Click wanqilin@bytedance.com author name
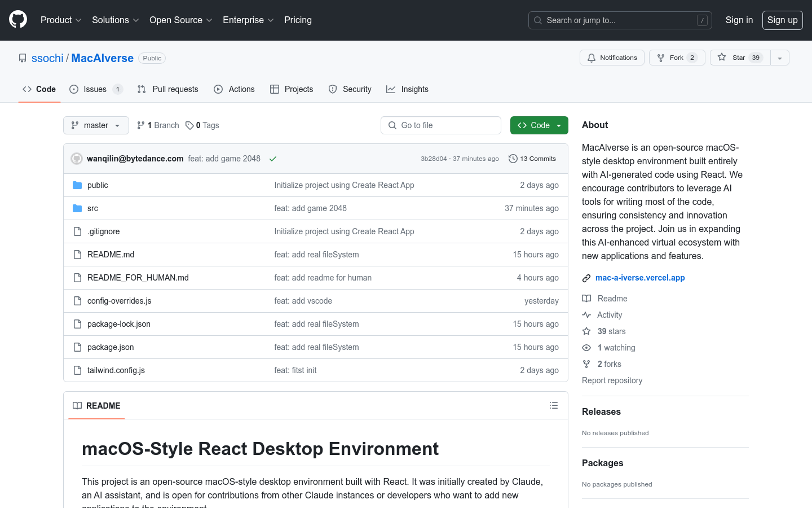The height and width of the screenshot is (508, 812). pyautogui.click(x=135, y=159)
